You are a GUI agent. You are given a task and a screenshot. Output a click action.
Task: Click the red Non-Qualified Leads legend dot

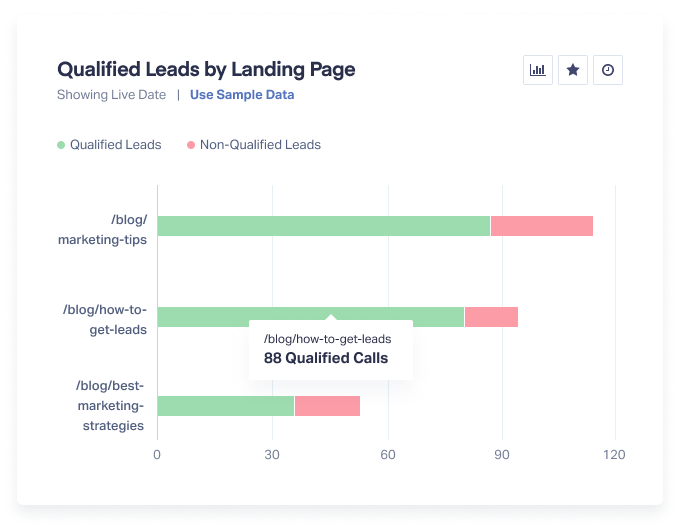(x=191, y=145)
